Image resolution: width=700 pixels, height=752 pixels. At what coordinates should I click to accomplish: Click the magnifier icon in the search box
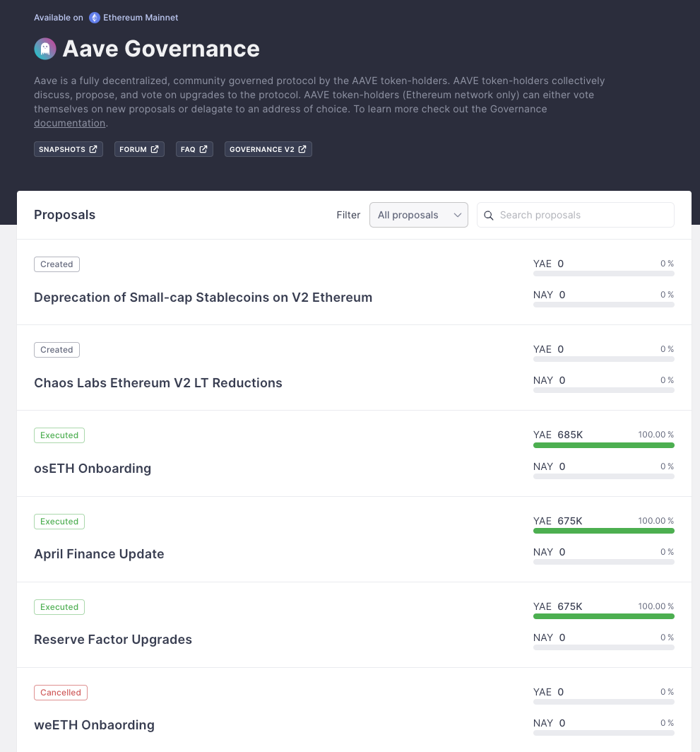[489, 216]
